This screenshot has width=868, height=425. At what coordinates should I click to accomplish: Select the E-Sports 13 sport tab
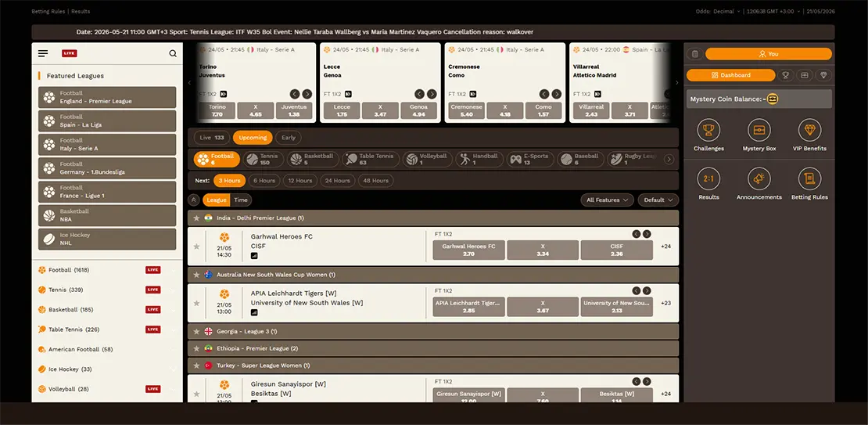point(529,160)
